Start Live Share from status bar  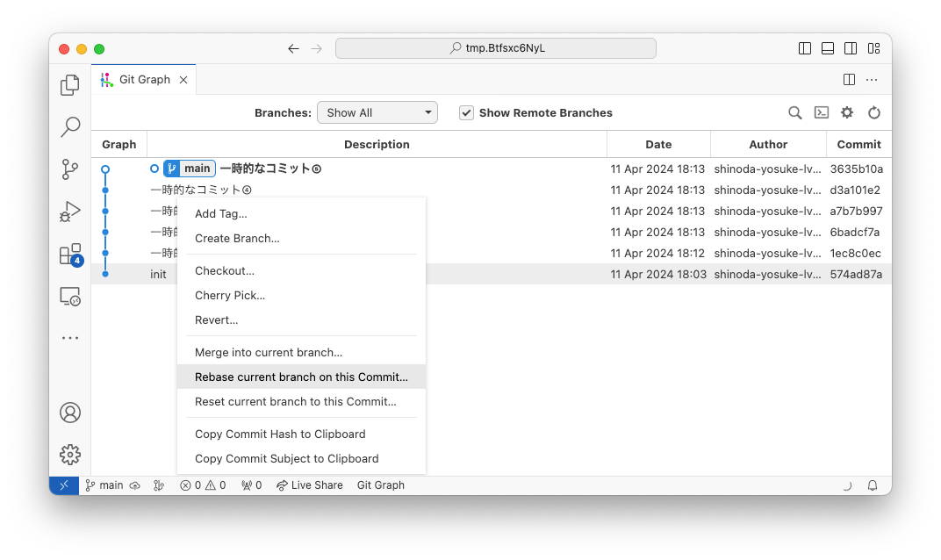[x=310, y=485]
